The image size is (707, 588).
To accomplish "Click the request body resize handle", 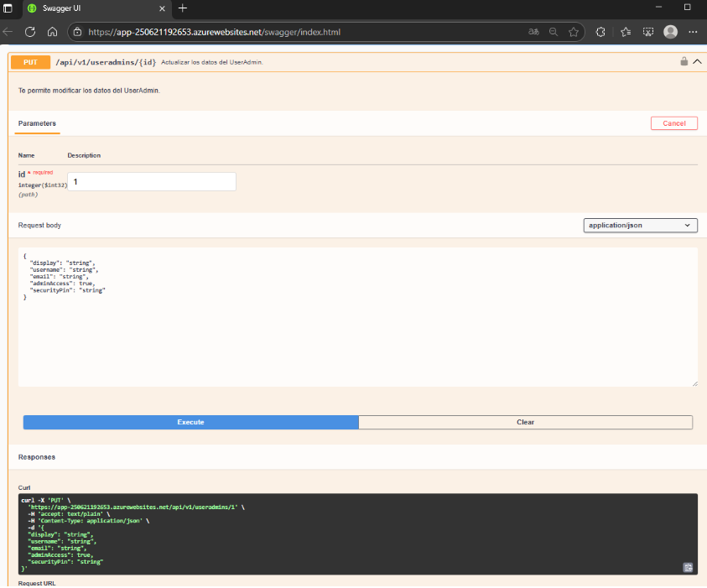I will (x=694, y=383).
